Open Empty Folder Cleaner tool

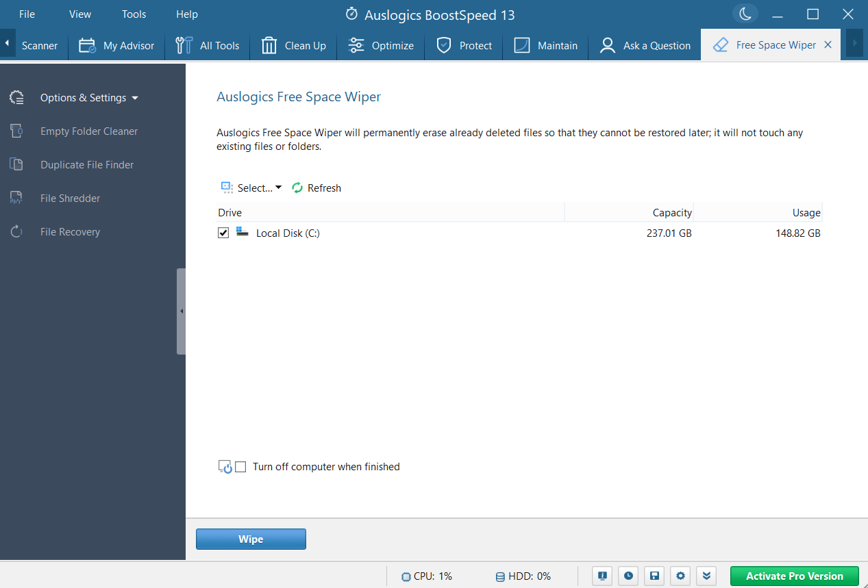coord(89,131)
